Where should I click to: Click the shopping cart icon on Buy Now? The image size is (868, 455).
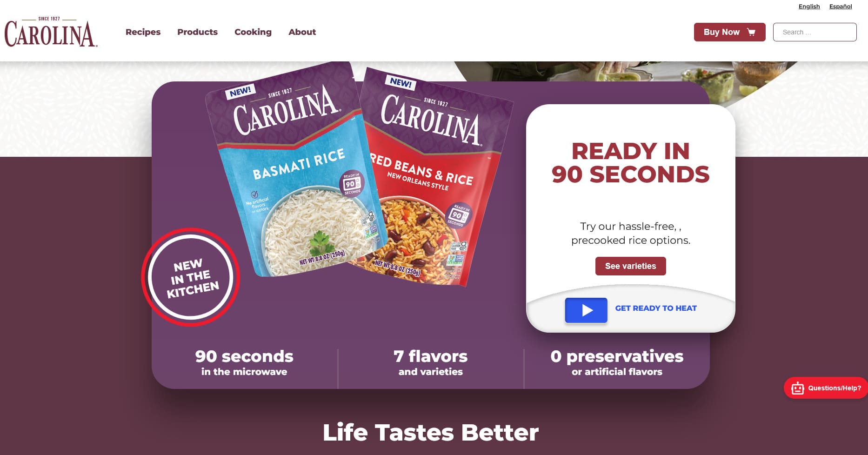coord(751,32)
